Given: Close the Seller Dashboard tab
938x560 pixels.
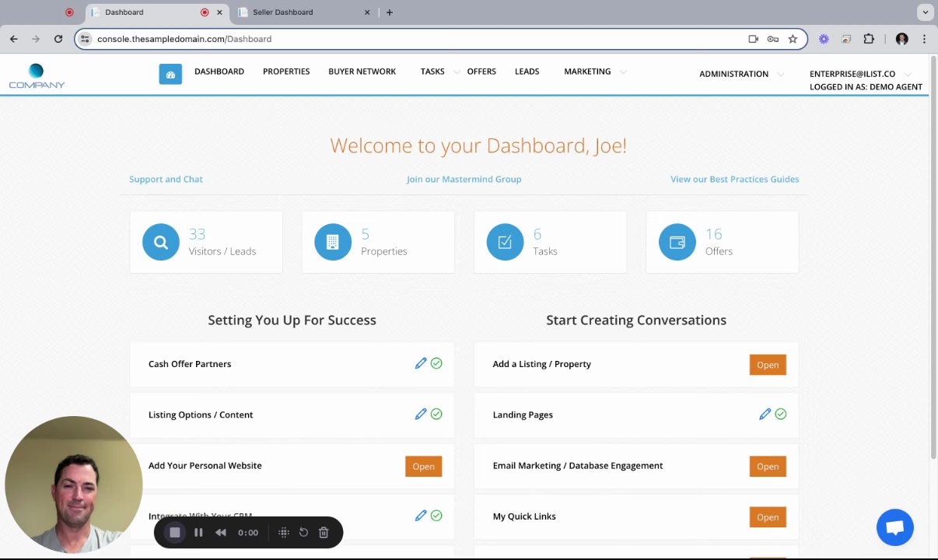Looking at the screenshot, I should (367, 12).
